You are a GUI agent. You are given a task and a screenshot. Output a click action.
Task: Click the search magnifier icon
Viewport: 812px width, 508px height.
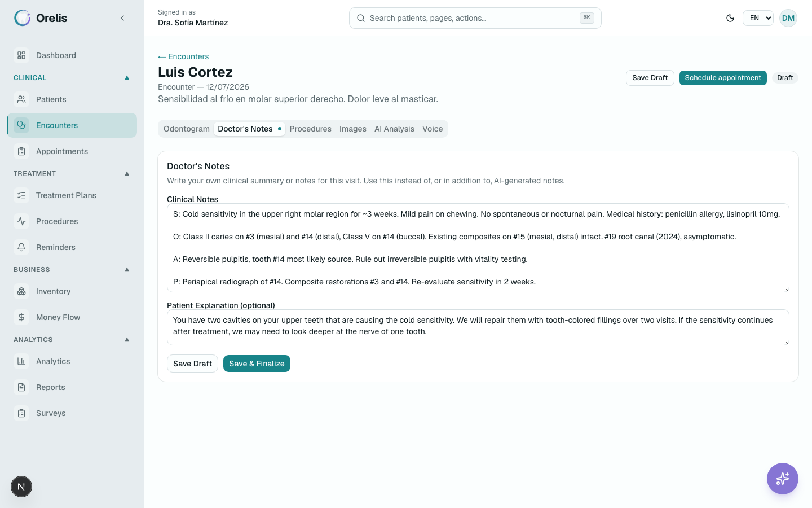click(x=361, y=18)
